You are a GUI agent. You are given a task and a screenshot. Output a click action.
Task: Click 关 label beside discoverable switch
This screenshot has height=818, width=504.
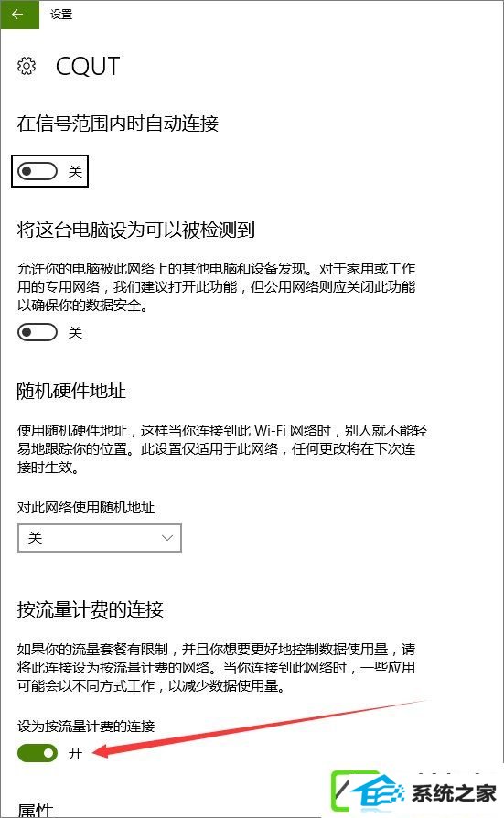click(x=75, y=333)
